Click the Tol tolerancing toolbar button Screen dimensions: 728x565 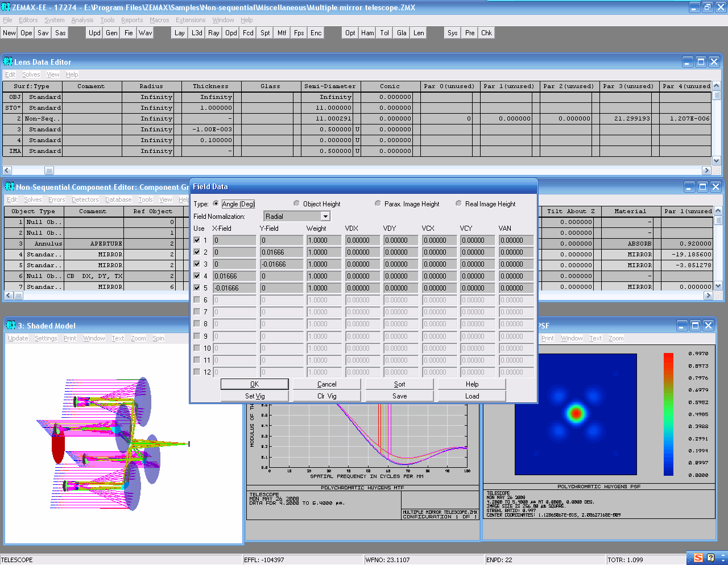(384, 33)
